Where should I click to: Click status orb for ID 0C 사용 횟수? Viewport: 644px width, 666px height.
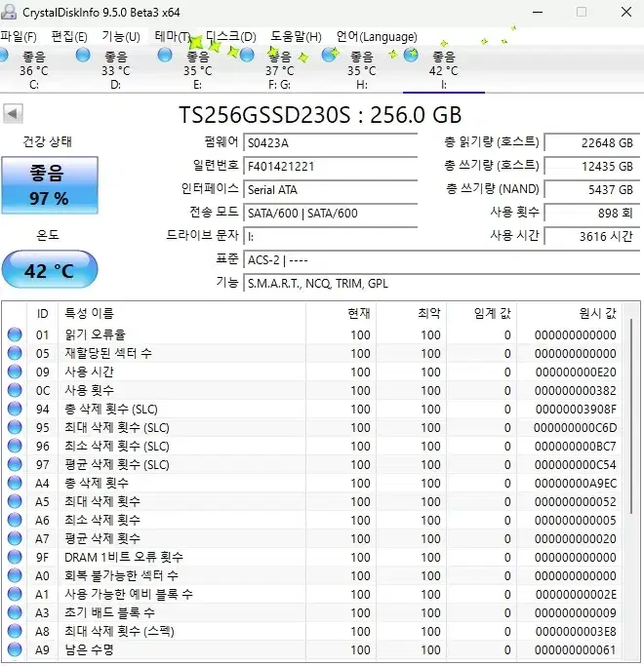(x=15, y=390)
